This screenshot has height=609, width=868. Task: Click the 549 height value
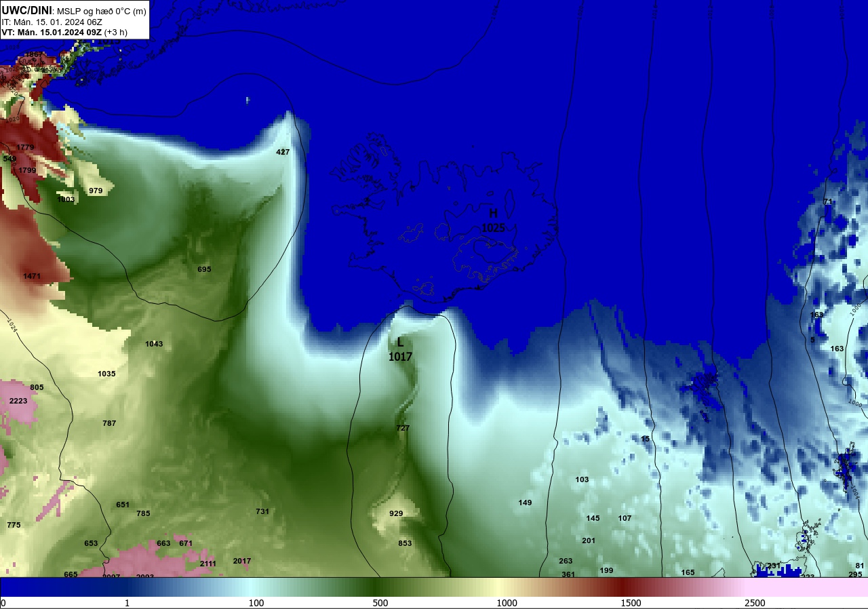click(x=9, y=159)
